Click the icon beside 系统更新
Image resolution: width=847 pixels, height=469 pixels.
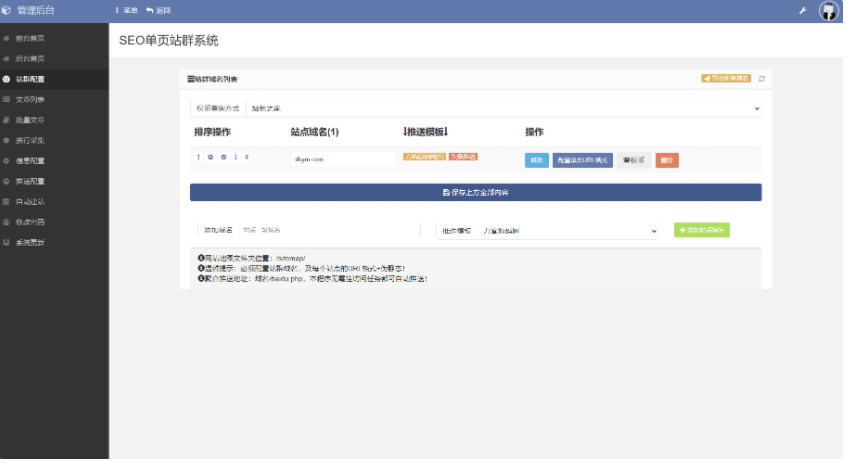point(6,243)
